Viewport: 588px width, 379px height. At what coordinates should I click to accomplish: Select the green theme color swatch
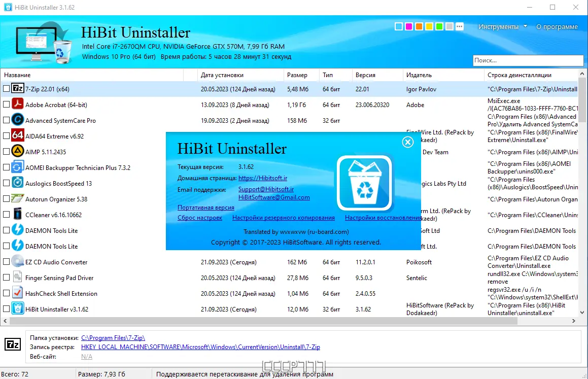439,26
